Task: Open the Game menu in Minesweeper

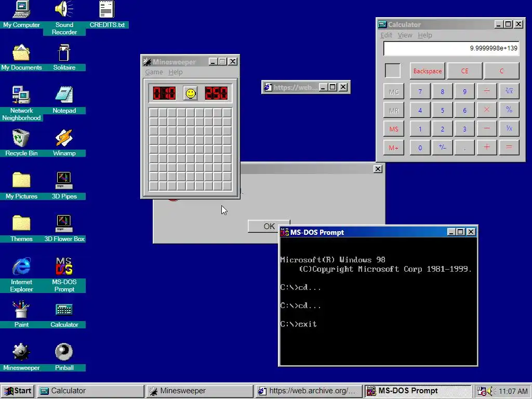Action: point(154,72)
